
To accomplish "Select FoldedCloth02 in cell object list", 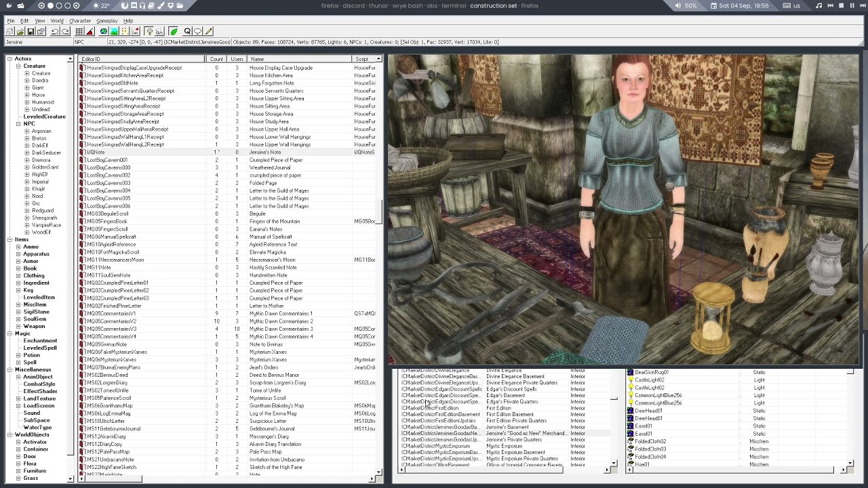I will 736,441.
